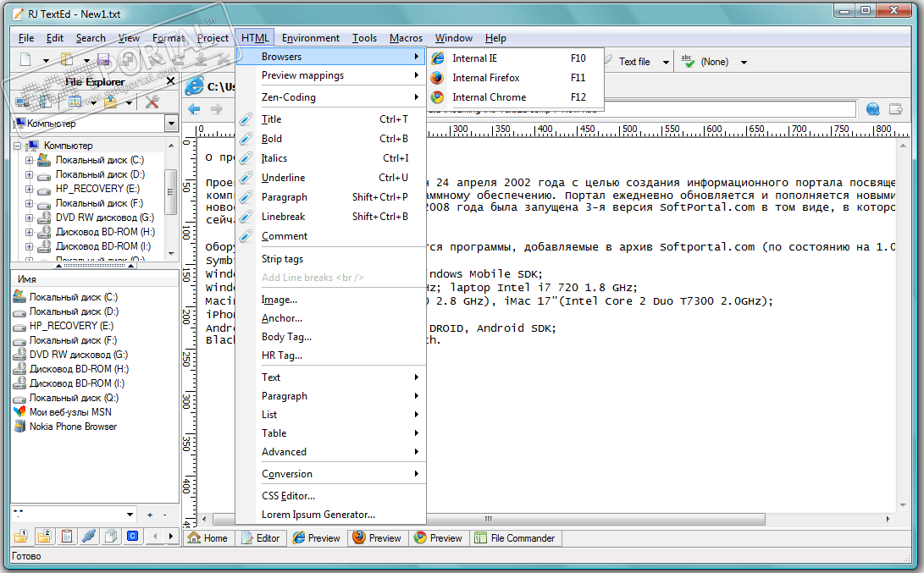This screenshot has width=924, height=573.
Task: Close the File Explorer panel
Action: pos(170,81)
